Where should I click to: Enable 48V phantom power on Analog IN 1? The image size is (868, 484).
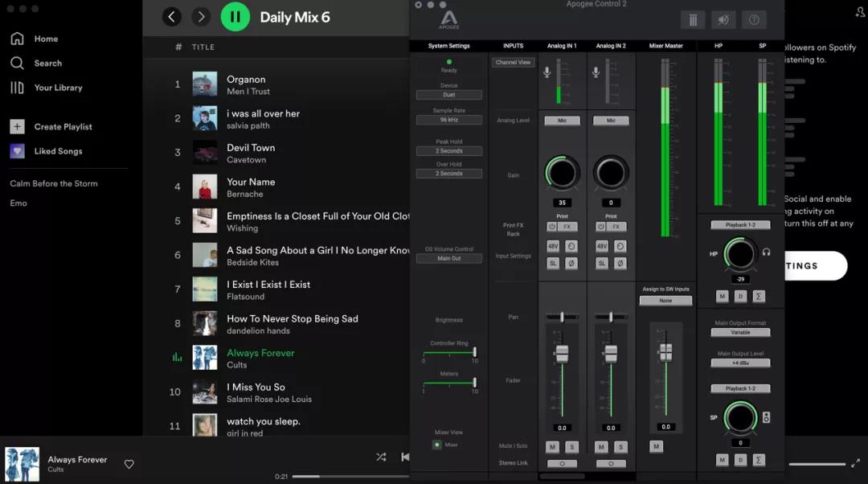click(553, 246)
